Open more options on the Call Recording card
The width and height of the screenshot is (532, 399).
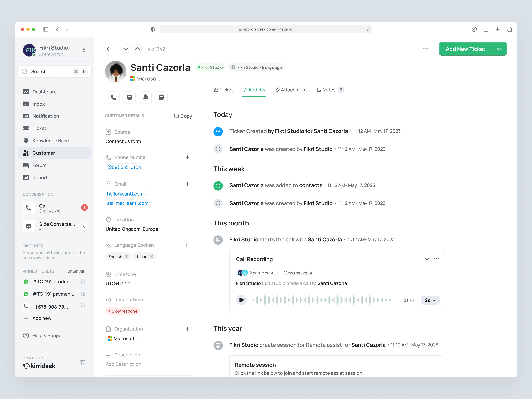437,259
